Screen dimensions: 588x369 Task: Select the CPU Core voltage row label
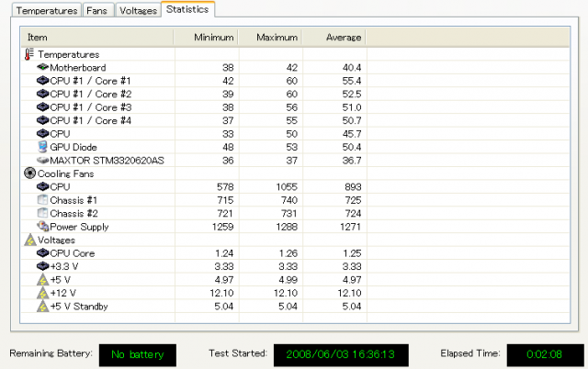coord(73,253)
